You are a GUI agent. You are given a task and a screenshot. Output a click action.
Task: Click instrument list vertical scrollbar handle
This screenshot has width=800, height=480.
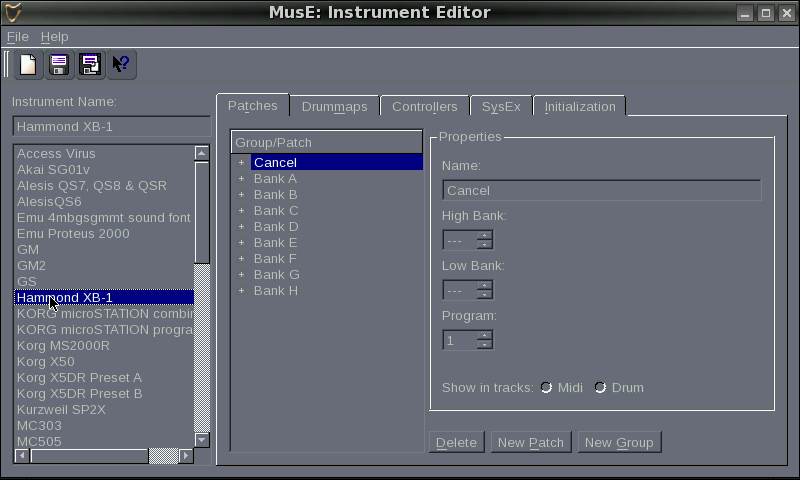[202, 212]
